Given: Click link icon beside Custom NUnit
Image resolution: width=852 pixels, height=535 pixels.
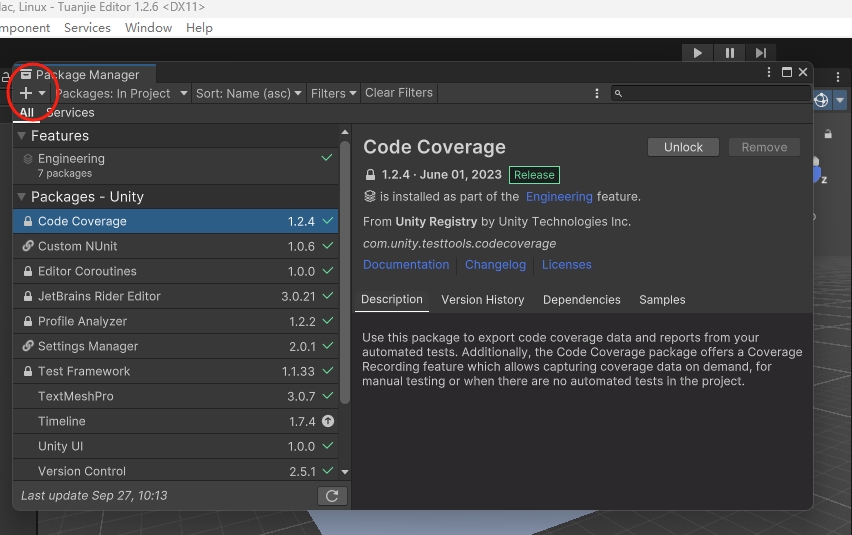Looking at the screenshot, I should (28, 246).
